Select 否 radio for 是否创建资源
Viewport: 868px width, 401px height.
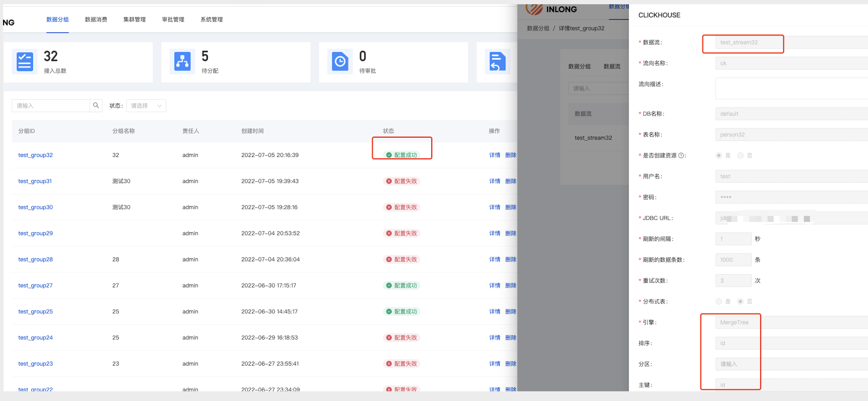(740, 155)
